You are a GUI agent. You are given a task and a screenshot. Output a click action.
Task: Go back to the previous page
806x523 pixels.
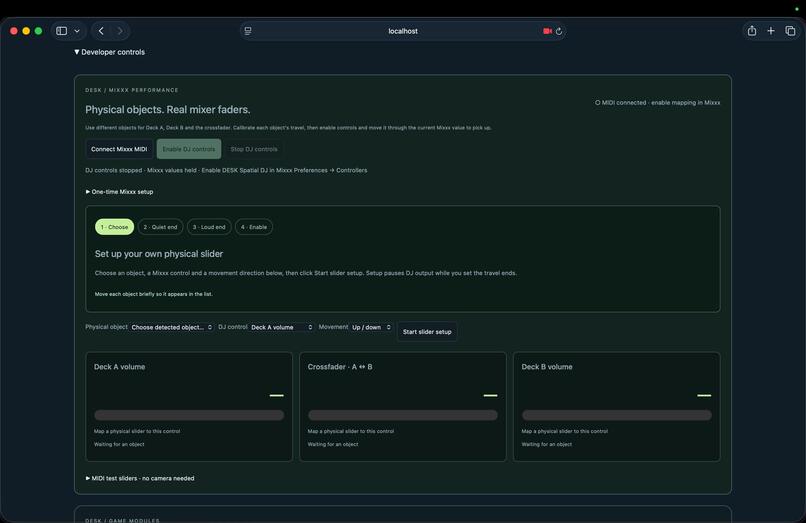(101, 31)
